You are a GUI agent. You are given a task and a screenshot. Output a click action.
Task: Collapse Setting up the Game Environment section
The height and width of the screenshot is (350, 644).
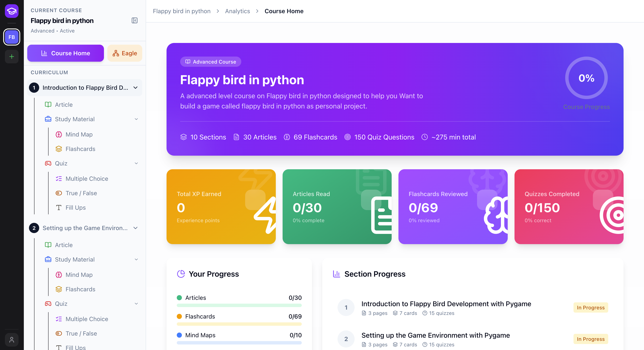click(x=135, y=228)
